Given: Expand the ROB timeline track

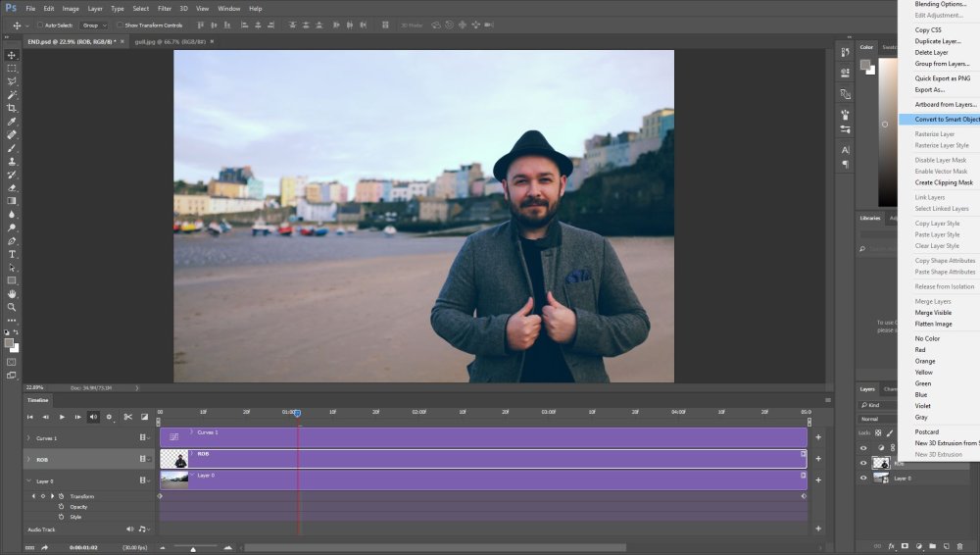Looking at the screenshot, I should [28, 459].
